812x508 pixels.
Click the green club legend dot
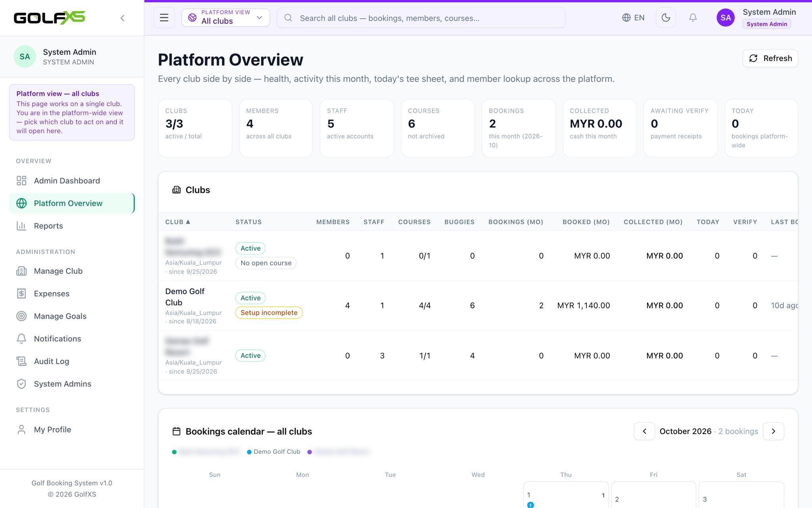click(174, 452)
